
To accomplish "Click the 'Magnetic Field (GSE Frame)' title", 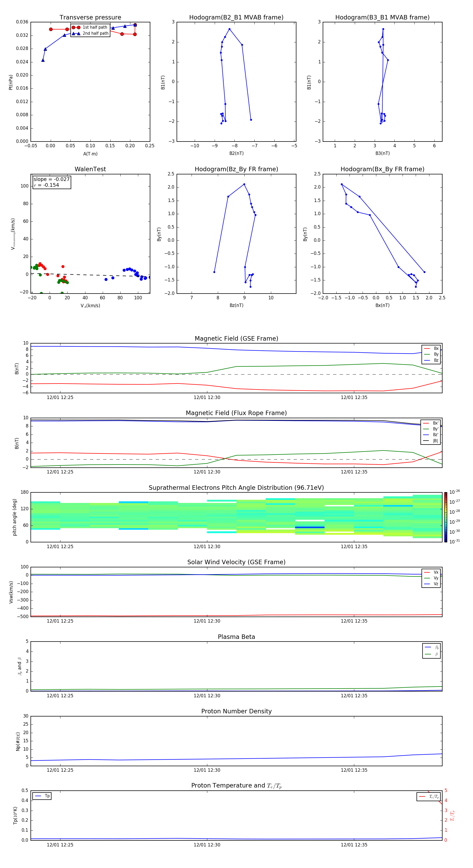I will pyautogui.click(x=236, y=339).
